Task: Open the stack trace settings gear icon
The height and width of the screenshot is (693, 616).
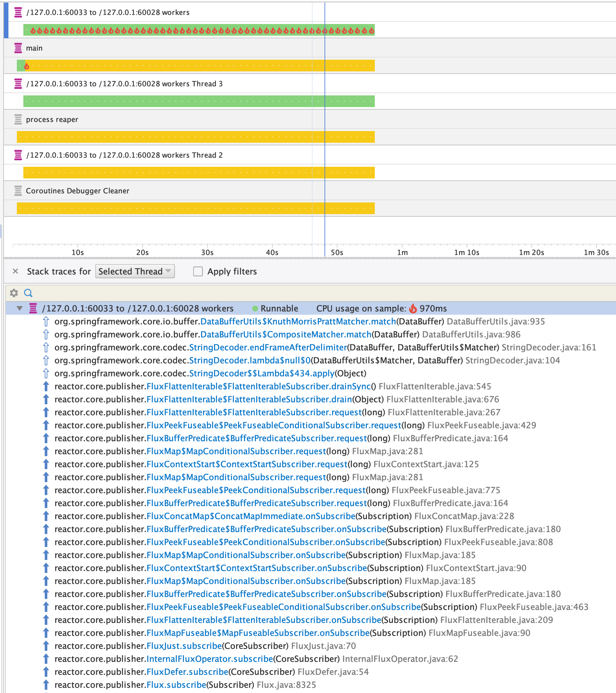Action: (x=14, y=293)
